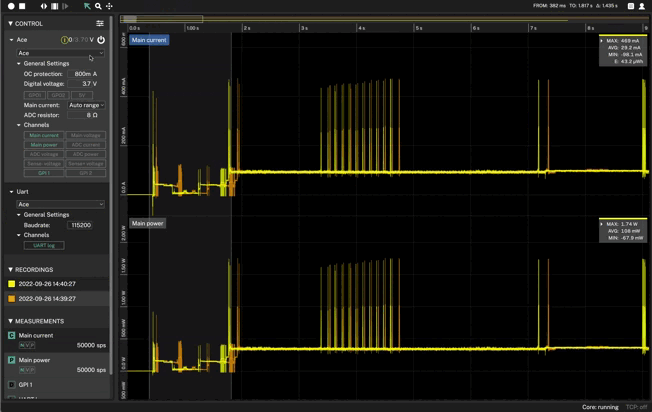This screenshot has width=652, height=412.
Task: Select the cursor pointer tool
Action: pos(87,6)
